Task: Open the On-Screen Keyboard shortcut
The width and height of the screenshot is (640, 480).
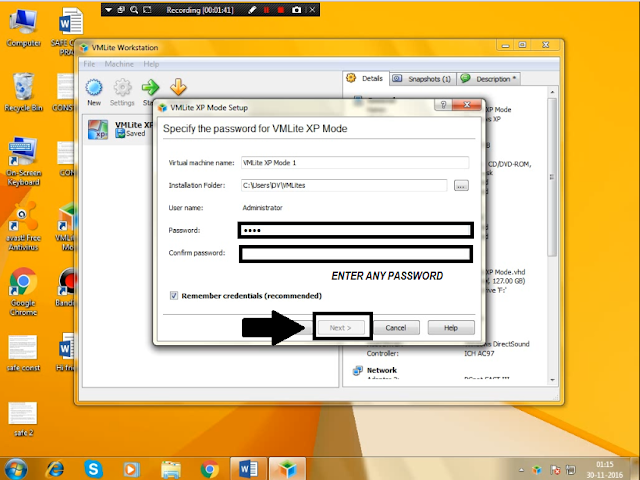Action: [x=23, y=161]
